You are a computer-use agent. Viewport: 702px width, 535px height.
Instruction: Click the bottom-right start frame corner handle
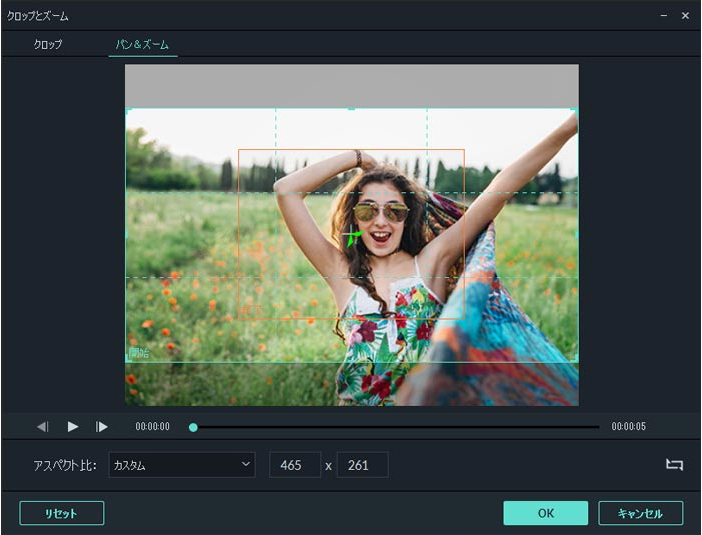(575, 359)
